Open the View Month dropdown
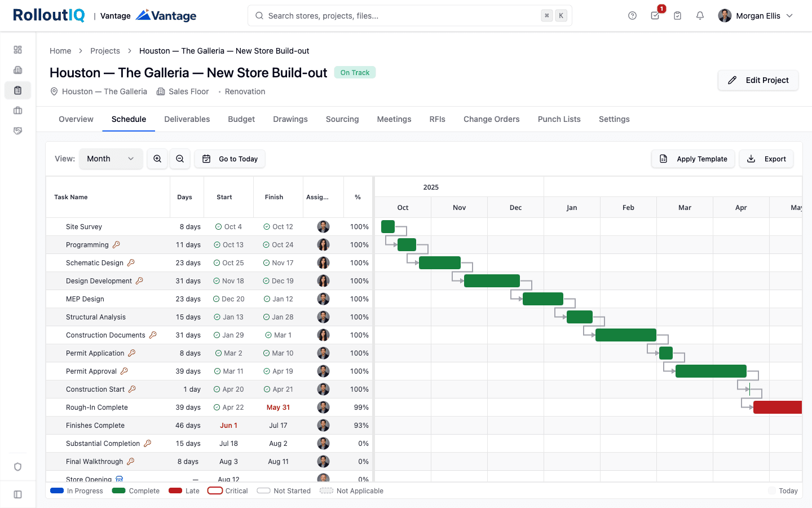812x508 pixels. pos(111,159)
